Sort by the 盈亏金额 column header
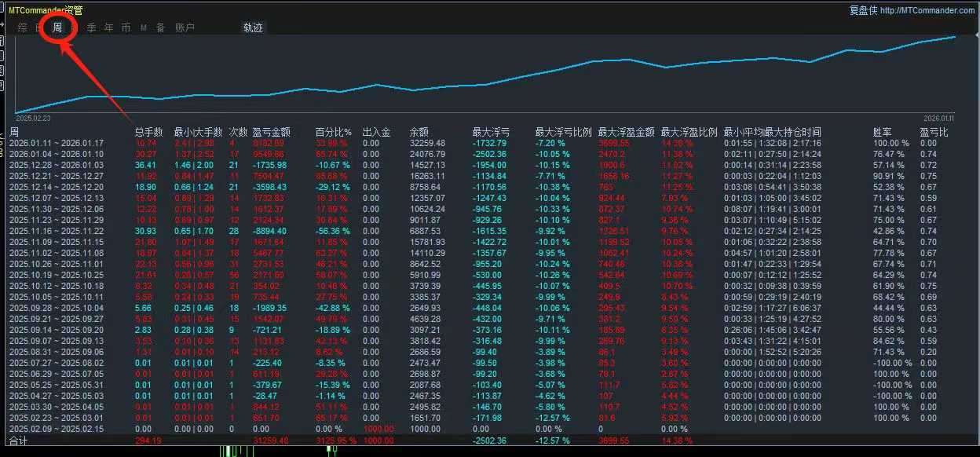This screenshot has width=980, height=457. (271, 132)
